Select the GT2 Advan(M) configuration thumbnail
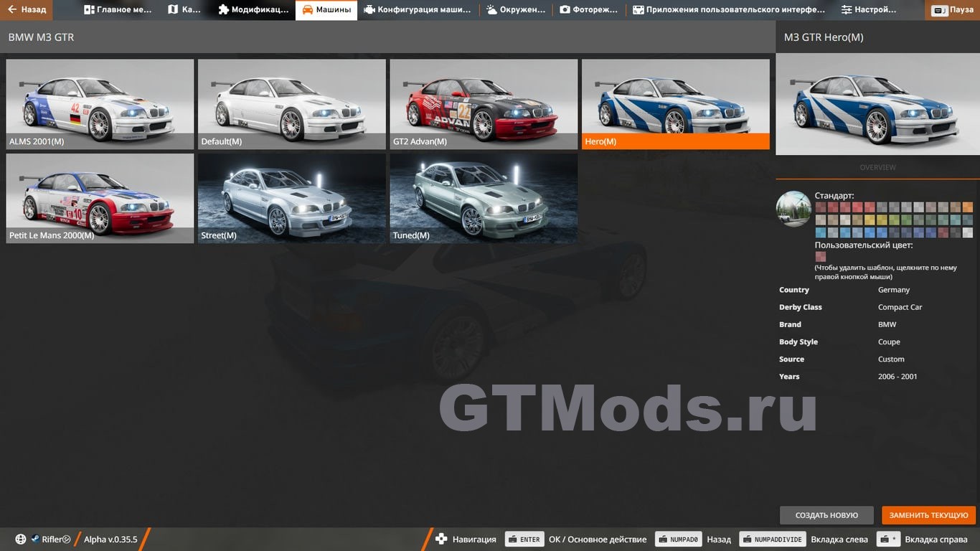Image resolution: width=980 pixels, height=551 pixels. [484, 104]
